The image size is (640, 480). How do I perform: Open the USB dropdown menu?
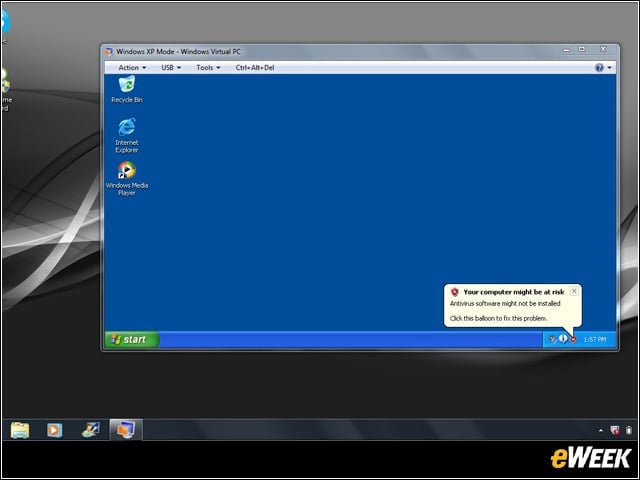171,68
